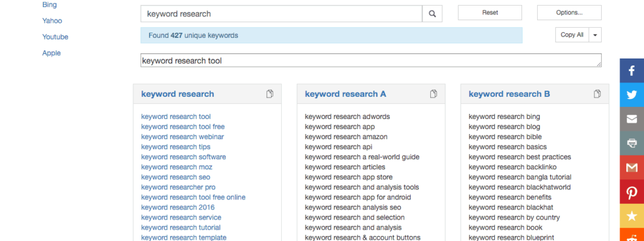Select Bing in the source list
Image resolution: width=644 pixels, height=241 pixels.
coord(50,5)
